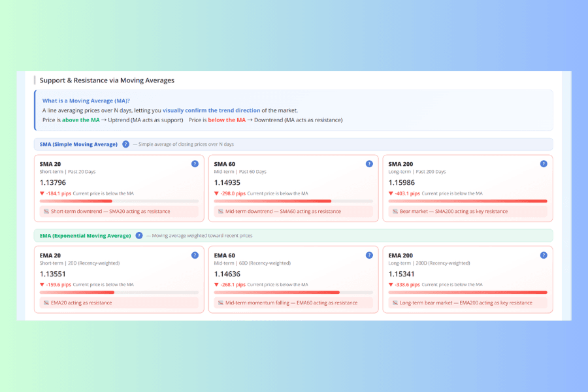Click the help icon on the SMA 60 card
This screenshot has width=588, height=392.
pos(369,164)
